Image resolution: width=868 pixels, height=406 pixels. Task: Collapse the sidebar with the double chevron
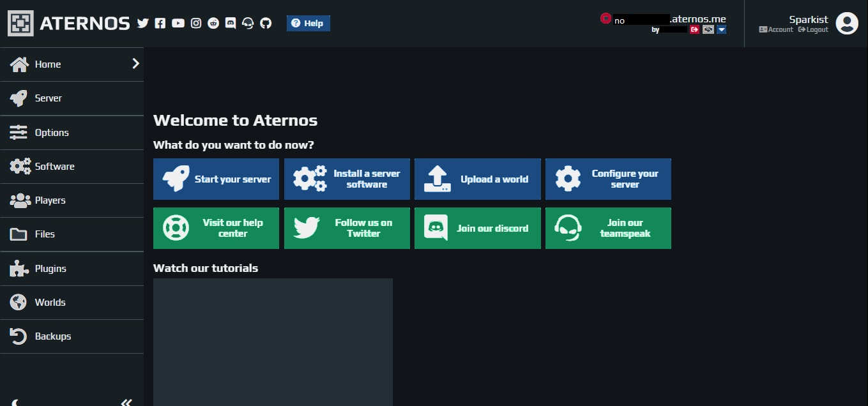pyautogui.click(x=126, y=402)
